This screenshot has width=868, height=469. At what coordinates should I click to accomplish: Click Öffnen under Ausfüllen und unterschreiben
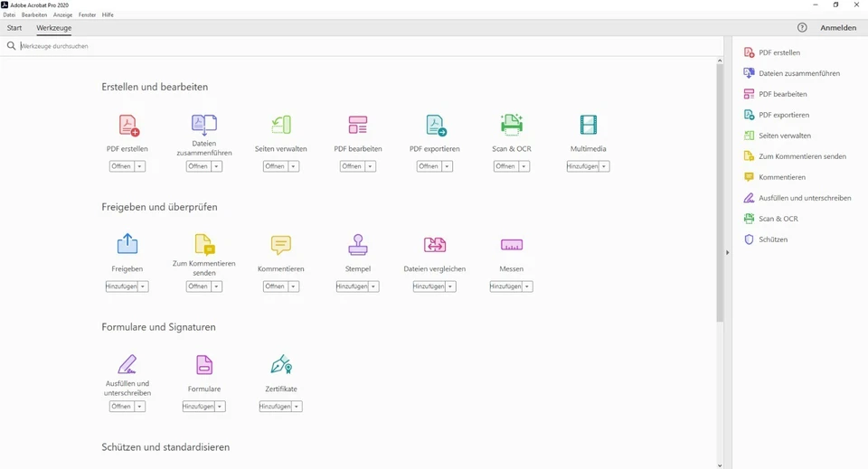pos(120,407)
